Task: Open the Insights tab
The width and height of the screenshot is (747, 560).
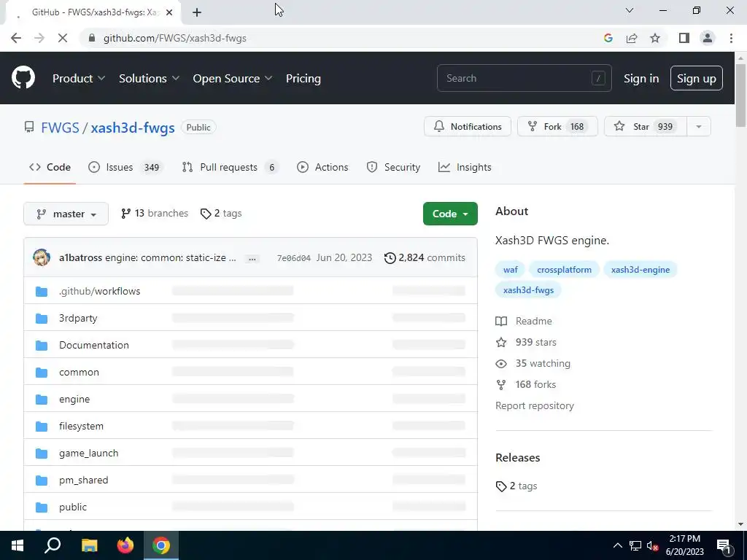Action: 465,167
